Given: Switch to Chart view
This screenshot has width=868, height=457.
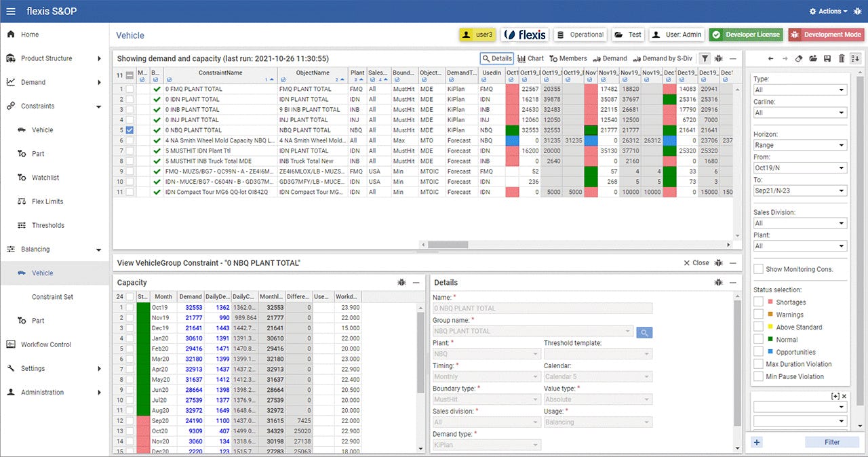Looking at the screenshot, I should [x=530, y=59].
